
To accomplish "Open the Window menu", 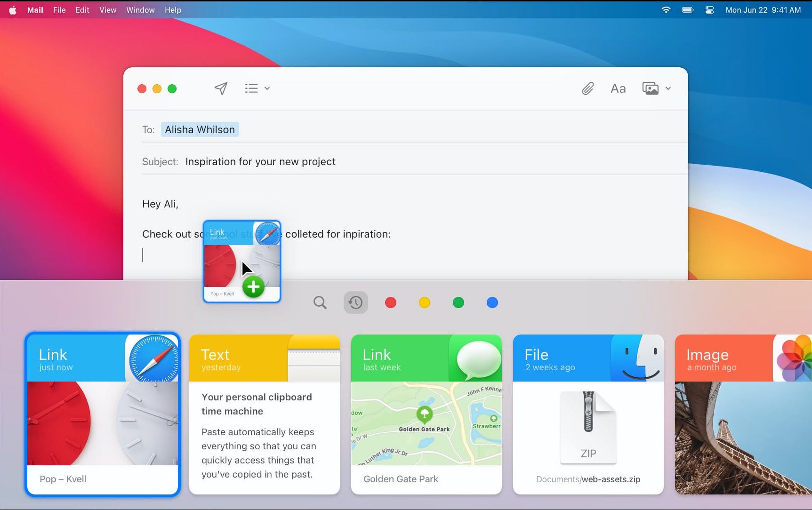I will point(140,9).
